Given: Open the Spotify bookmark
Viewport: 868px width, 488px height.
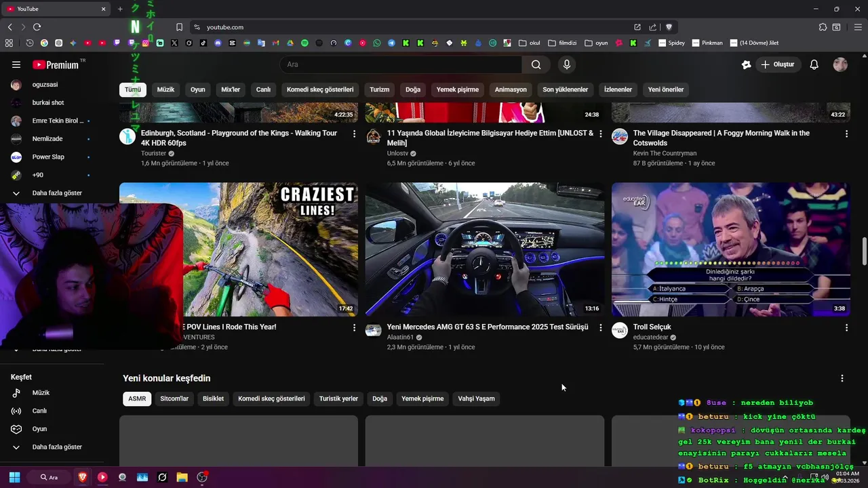Looking at the screenshot, I should [x=304, y=43].
